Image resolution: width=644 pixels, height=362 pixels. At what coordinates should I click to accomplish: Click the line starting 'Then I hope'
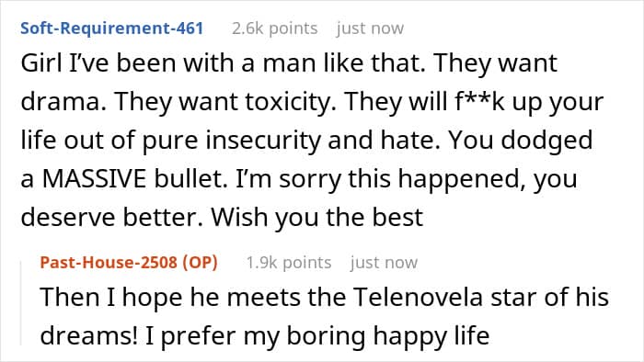(324, 297)
